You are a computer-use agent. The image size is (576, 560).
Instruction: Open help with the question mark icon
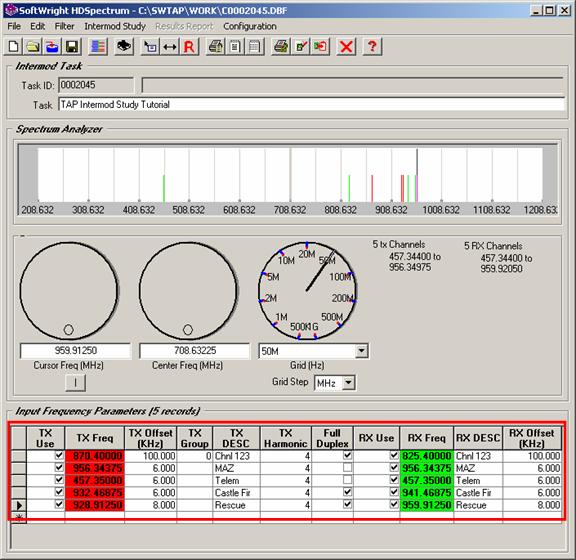372,47
